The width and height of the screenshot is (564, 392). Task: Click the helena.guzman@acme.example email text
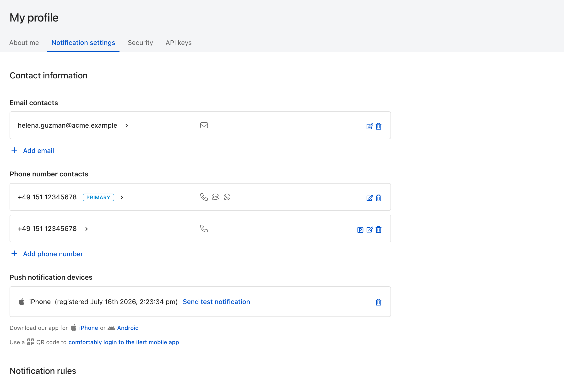[68, 125]
